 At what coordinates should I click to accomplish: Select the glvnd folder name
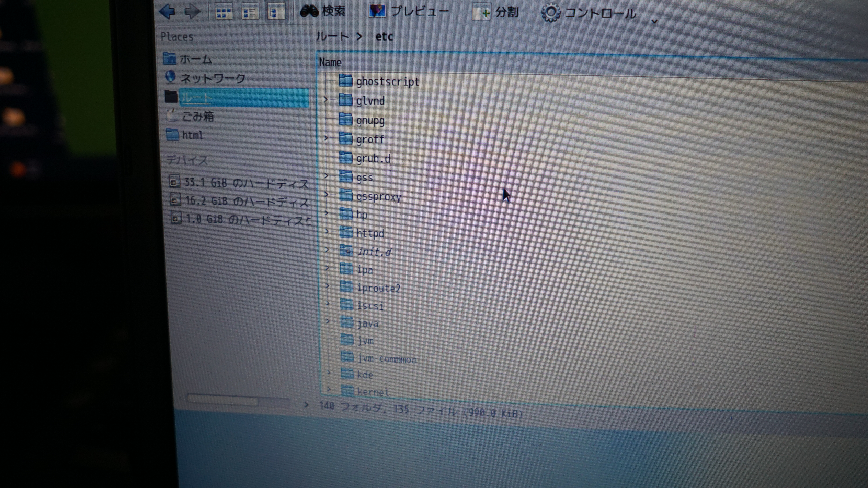pyautogui.click(x=370, y=101)
